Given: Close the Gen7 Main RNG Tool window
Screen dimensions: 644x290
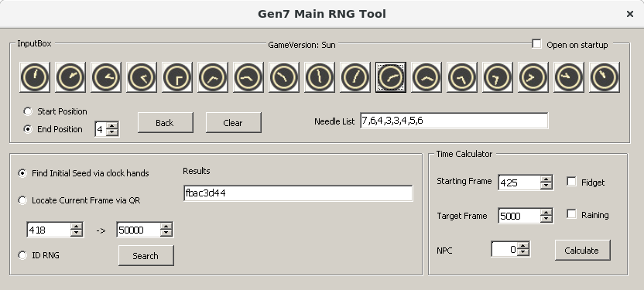Looking at the screenshot, I should click(x=629, y=14).
